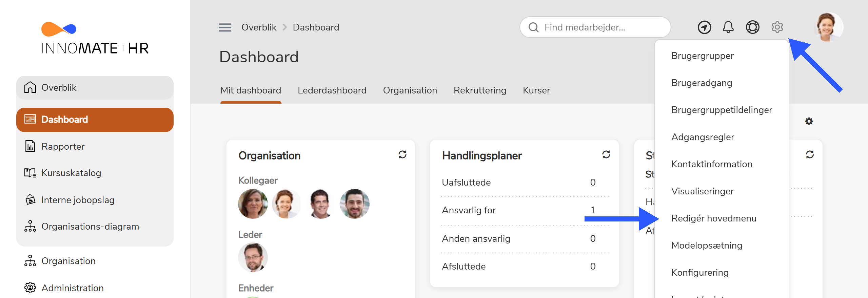The height and width of the screenshot is (298, 868).
Task: Click the Dashboard sidebar icon
Action: tap(30, 119)
